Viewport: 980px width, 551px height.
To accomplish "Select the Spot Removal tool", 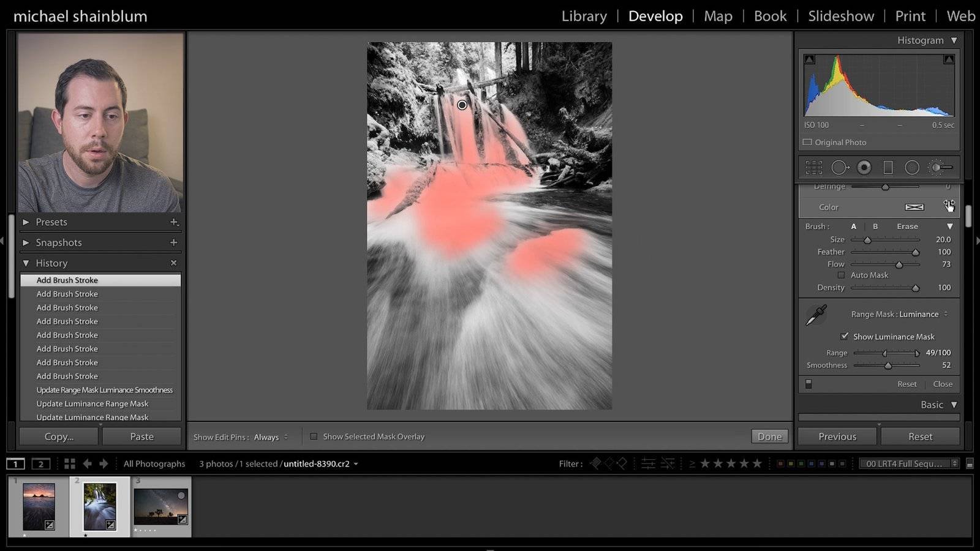I will pyautogui.click(x=839, y=167).
